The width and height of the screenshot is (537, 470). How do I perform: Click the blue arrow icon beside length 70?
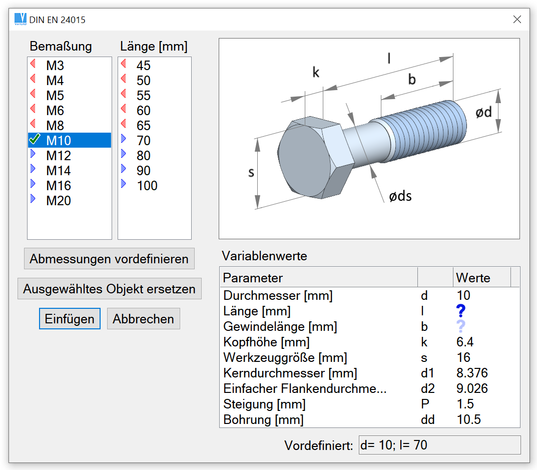click(124, 139)
